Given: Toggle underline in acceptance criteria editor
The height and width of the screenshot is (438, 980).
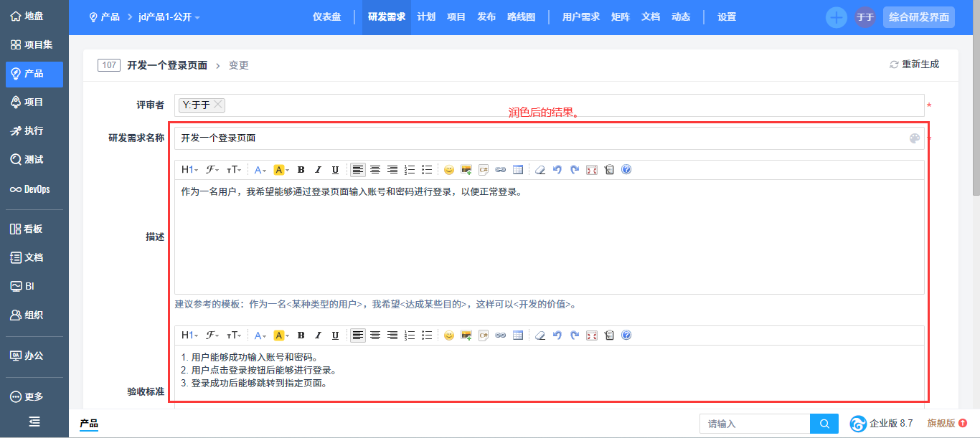Looking at the screenshot, I should click(x=335, y=335).
